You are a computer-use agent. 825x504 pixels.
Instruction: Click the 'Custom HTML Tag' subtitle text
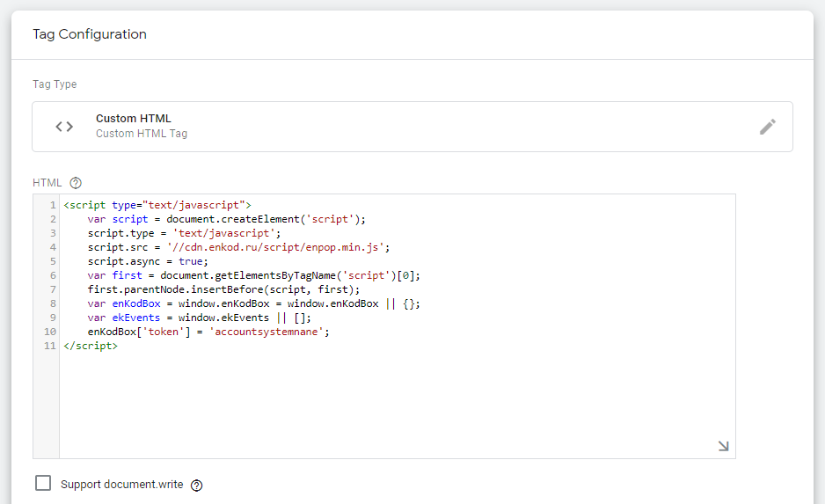tap(142, 134)
